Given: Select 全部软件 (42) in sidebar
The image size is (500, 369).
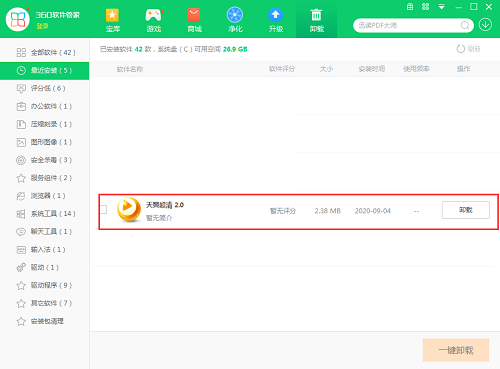Looking at the screenshot, I should tap(45, 52).
